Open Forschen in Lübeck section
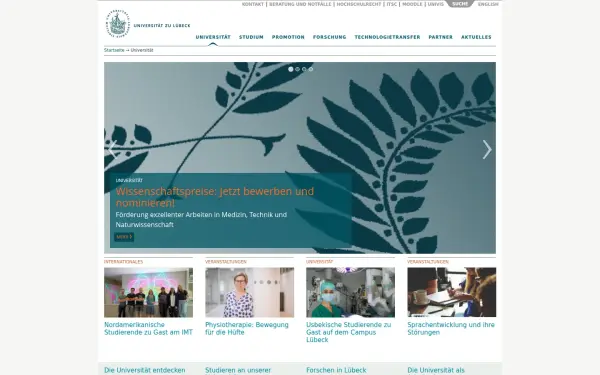This screenshot has height=375, width=600. [336, 370]
